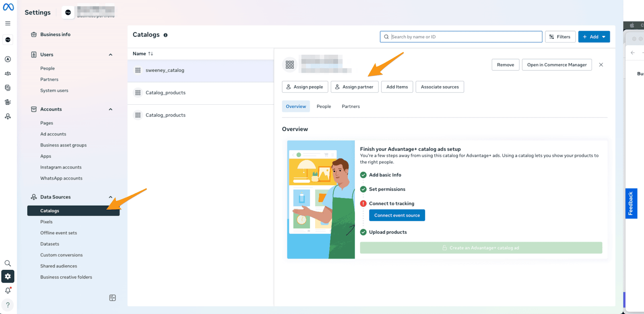Screen dimensions: 644x314
Task: Collapse the sidebar panel icon
Action: pos(112,298)
